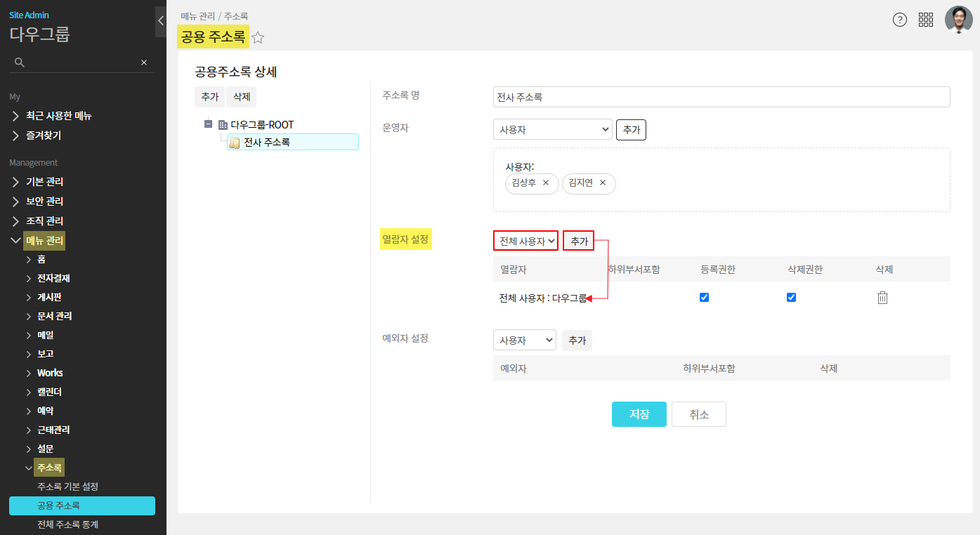The image size is (980, 535).
Task: Click the favorite star next to 공용 주소록
Action: point(258,38)
